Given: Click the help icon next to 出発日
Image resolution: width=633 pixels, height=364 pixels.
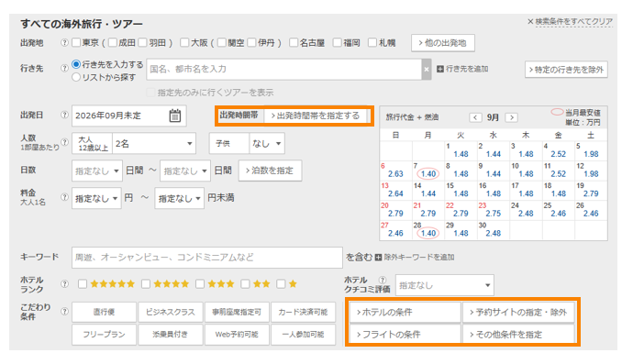Looking at the screenshot, I should point(64,115).
